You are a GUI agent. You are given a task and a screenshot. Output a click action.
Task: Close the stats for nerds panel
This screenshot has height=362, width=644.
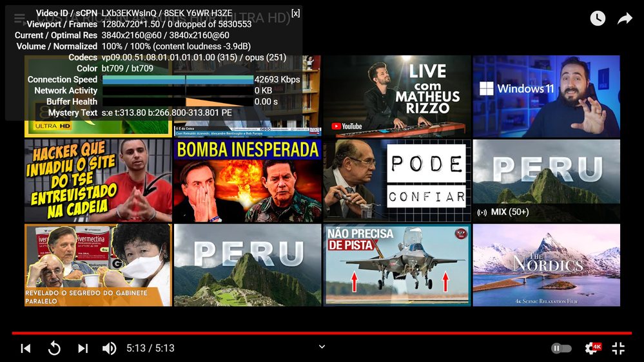[296, 13]
